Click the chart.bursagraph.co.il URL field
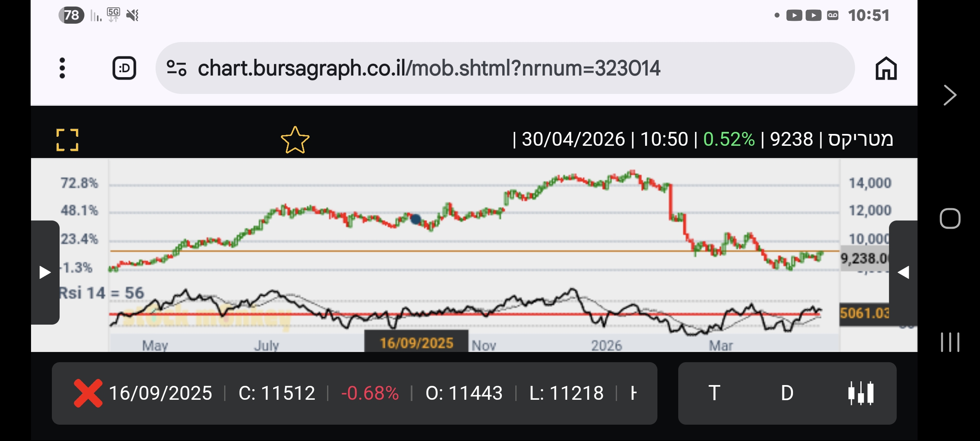 click(429, 68)
